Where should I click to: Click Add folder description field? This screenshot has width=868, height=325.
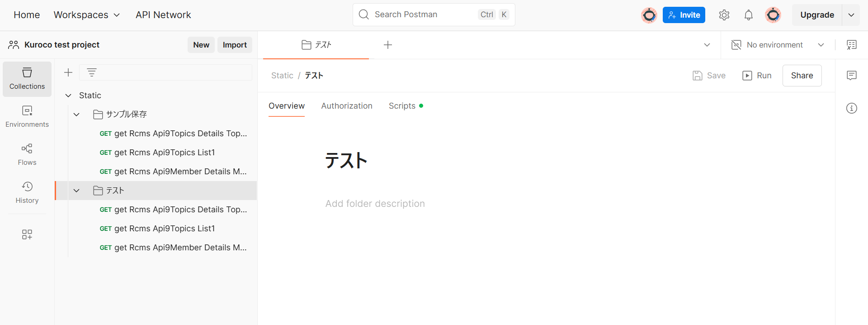pos(375,204)
